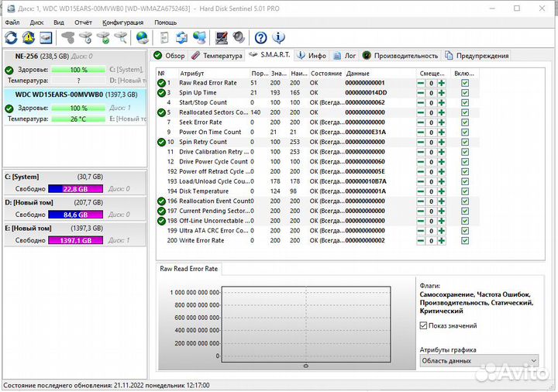Click green status icon of Spin Retry Count
Image resolution: width=558 pixels, height=392 pixels.
pyautogui.click(x=161, y=142)
